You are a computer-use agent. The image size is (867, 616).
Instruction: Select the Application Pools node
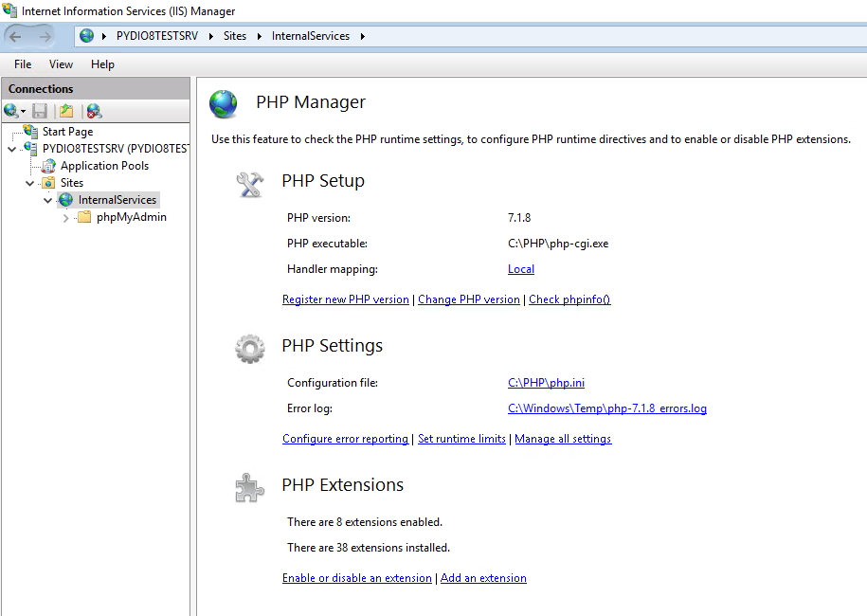(104, 166)
